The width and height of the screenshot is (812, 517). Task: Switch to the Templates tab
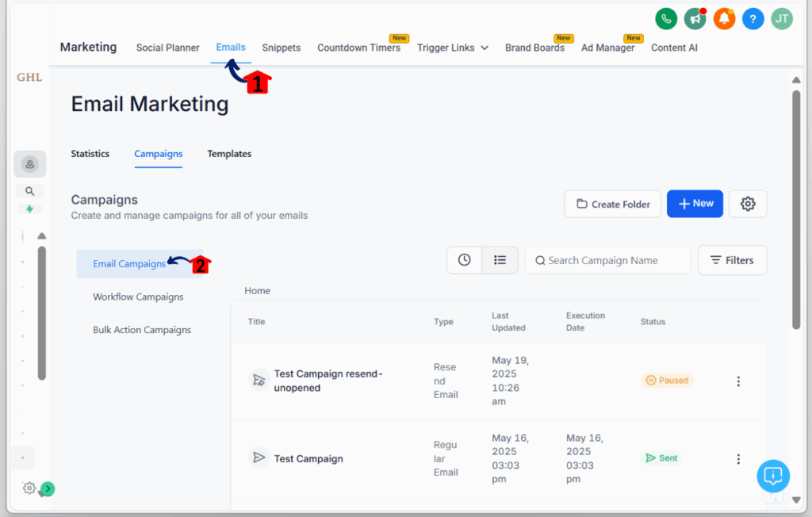(x=229, y=154)
